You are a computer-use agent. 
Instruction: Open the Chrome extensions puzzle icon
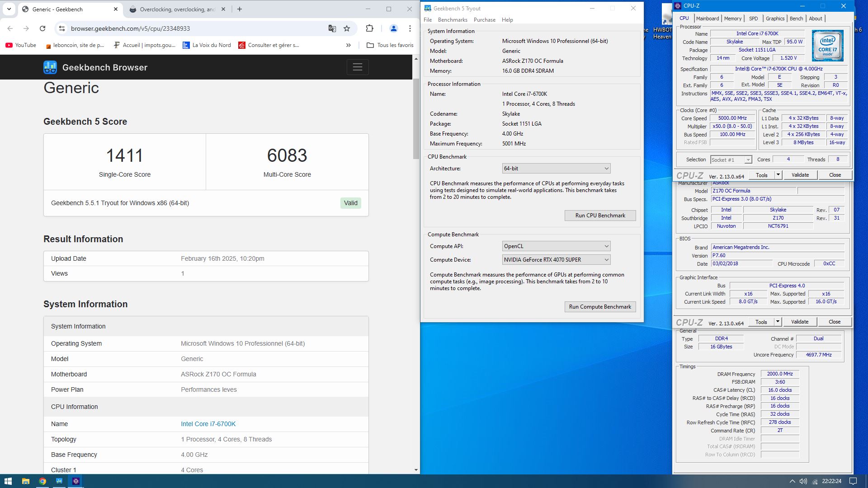point(369,28)
